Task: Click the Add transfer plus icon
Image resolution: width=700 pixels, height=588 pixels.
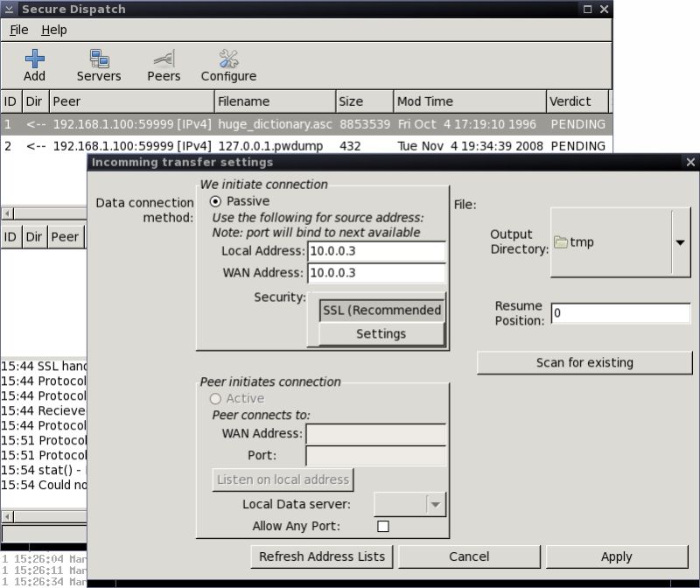Action: click(35, 59)
